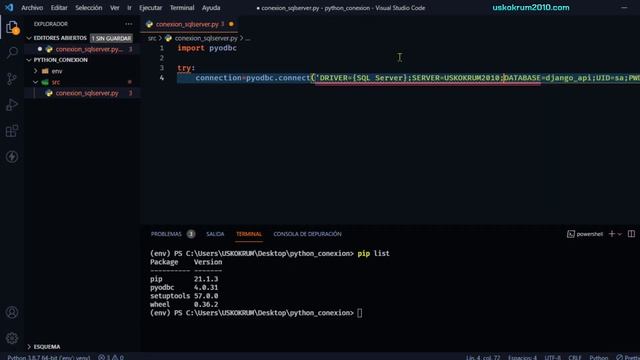Open the Extensions view
Viewport: 640px width, 360px height.
(x=12, y=131)
